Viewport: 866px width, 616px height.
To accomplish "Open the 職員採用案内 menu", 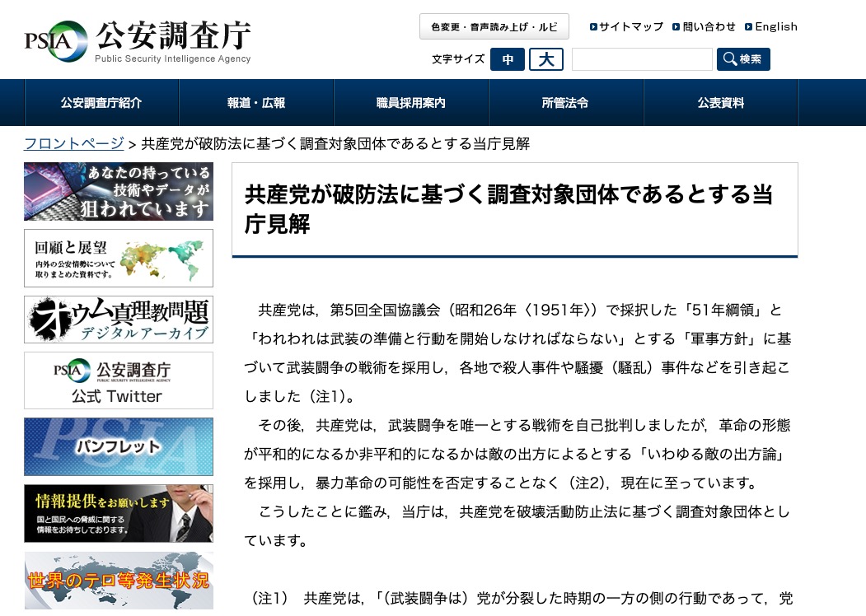I will point(411,103).
